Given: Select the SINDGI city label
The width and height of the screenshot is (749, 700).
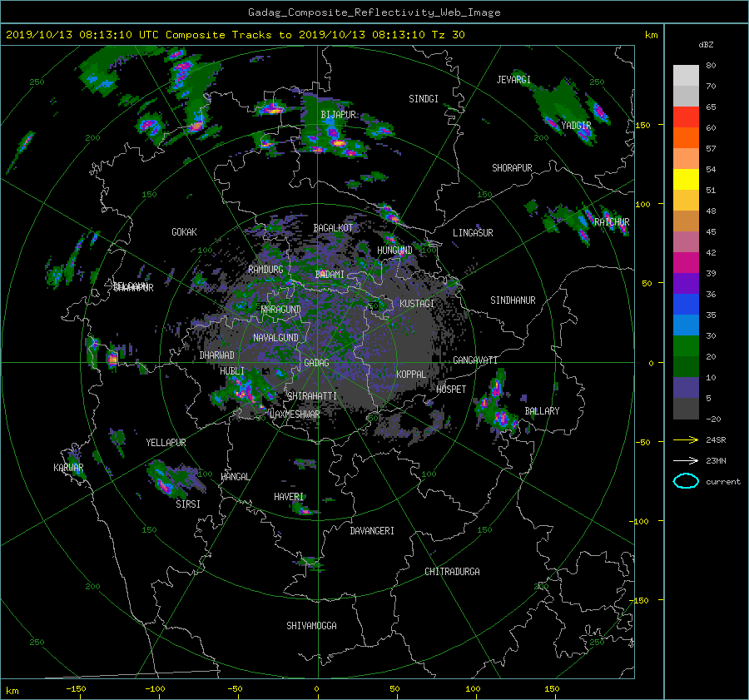Looking at the screenshot, I should tap(424, 99).
